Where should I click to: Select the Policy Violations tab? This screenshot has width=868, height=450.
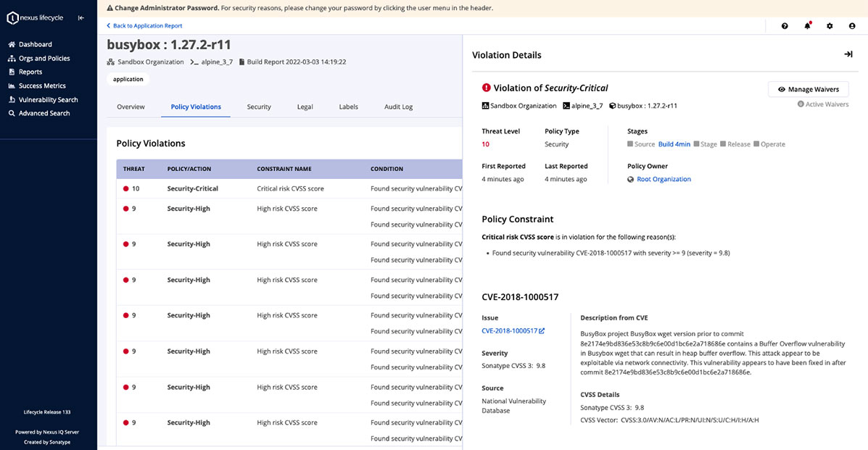coord(196,107)
